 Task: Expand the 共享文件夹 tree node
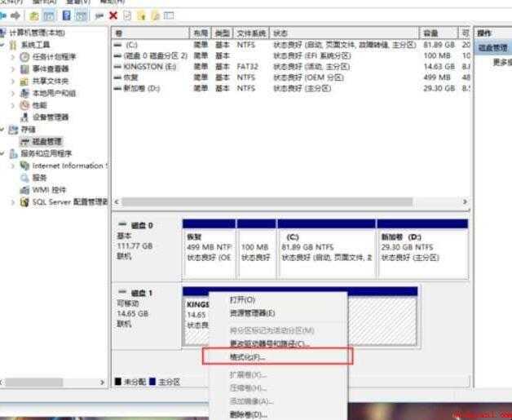point(13,81)
